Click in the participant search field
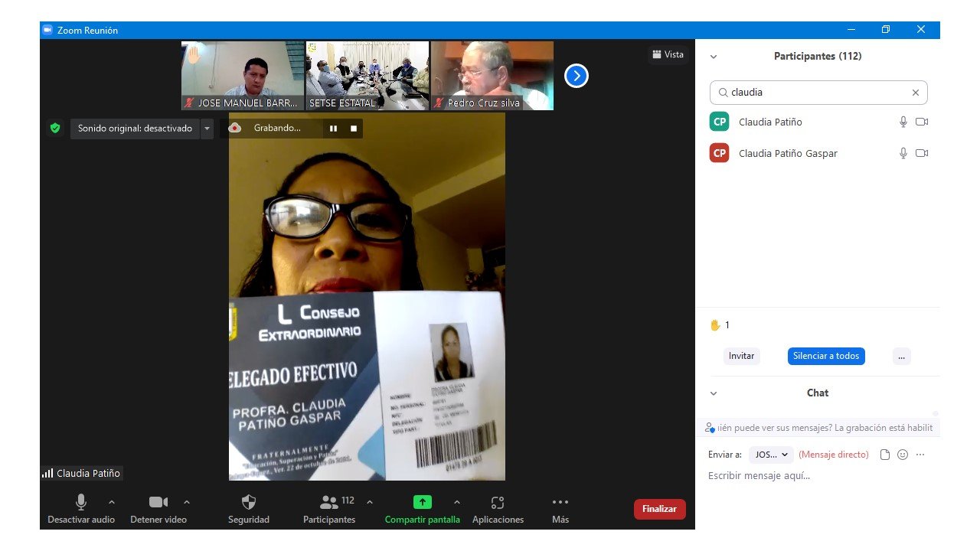This screenshot has width=980, height=551. pyautogui.click(x=818, y=93)
